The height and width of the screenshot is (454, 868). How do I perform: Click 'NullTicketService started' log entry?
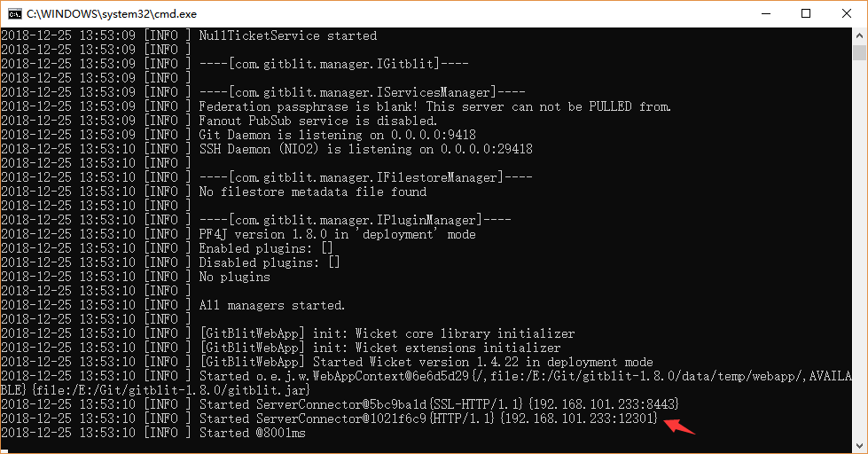coord(288,35)
